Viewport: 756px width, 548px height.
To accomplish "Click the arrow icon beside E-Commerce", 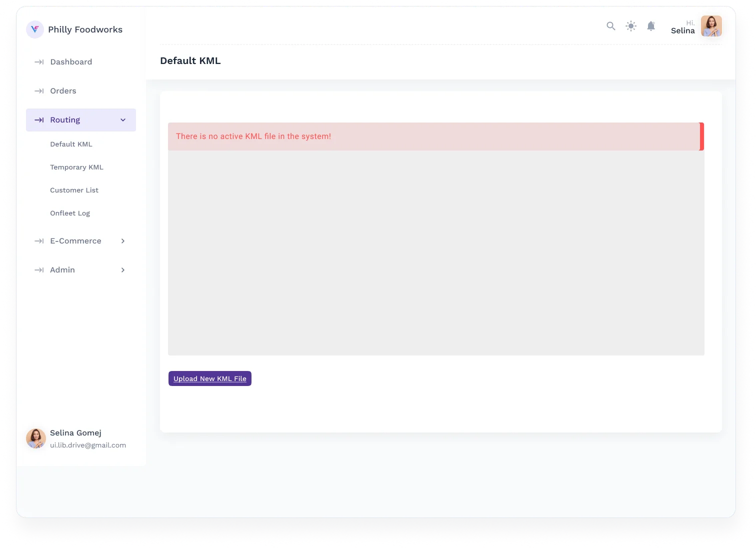I will (39, 241).
